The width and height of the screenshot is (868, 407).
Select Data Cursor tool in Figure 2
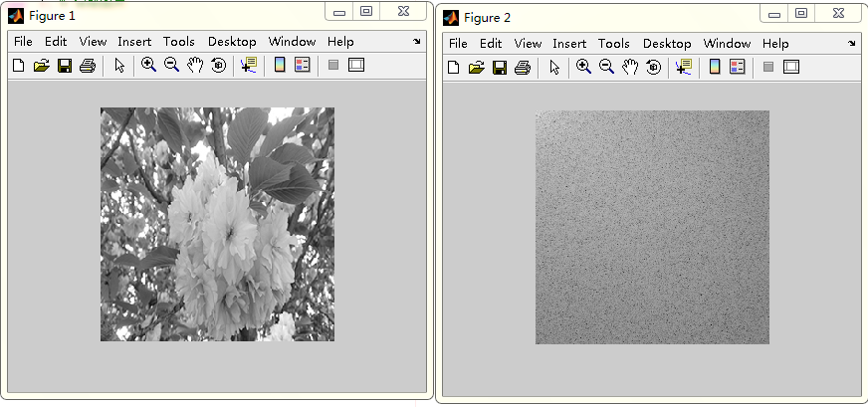point(684,67)
